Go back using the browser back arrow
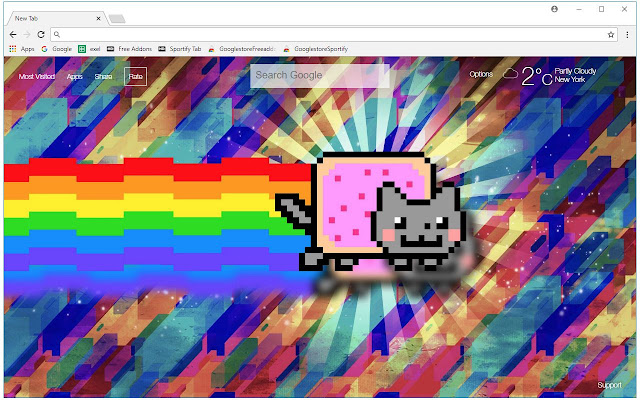The height and width of the screenshot is (400, 640). [x=13, y=35]
